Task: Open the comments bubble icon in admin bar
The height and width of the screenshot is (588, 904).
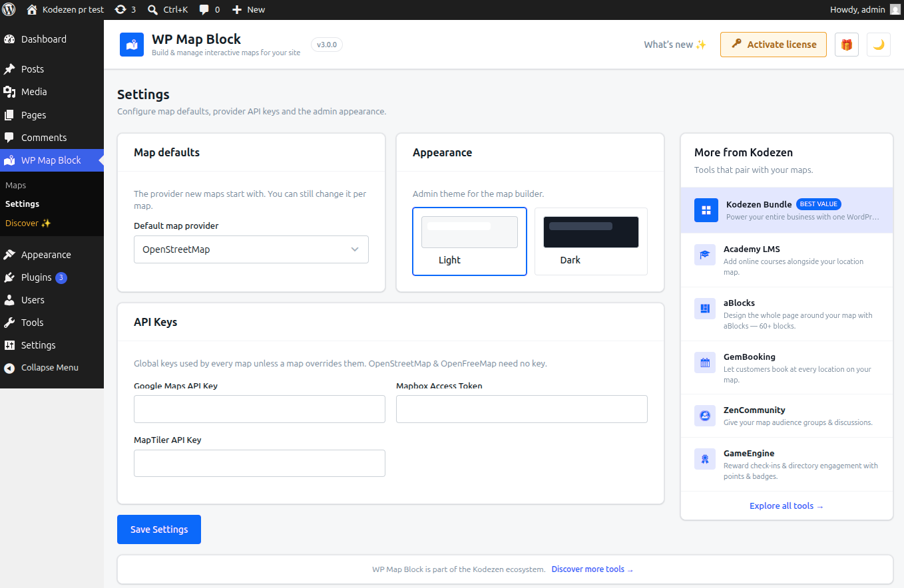Action: point(204,9)
